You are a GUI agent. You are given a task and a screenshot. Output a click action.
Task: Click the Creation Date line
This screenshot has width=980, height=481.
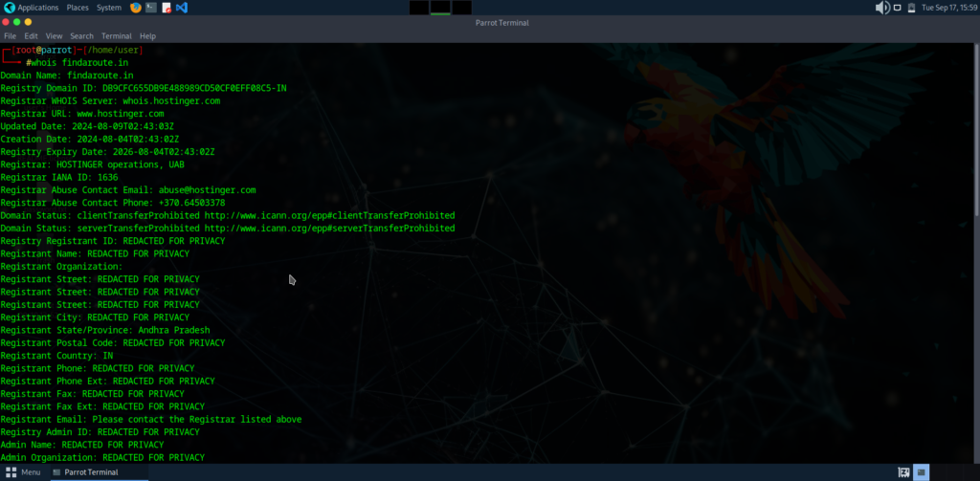[90, 139]
